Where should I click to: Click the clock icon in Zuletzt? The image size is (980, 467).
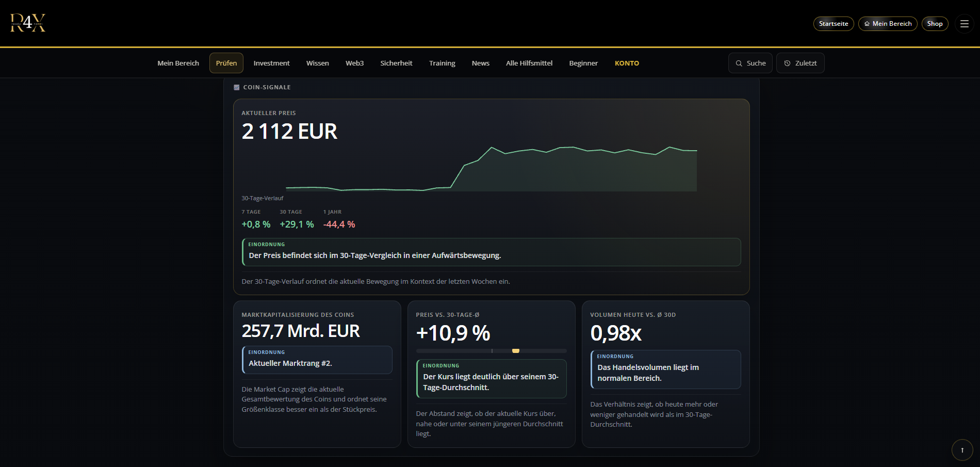[x=787, y=63]
